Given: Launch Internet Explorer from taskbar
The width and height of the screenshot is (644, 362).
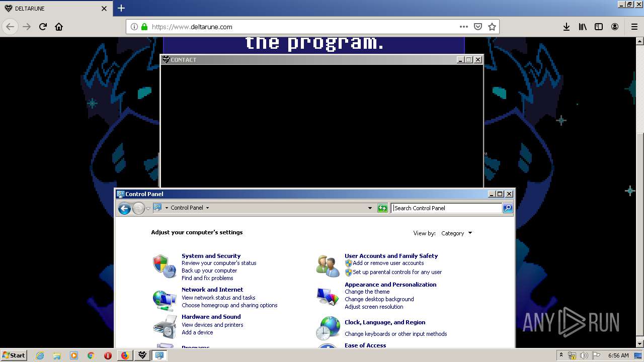Looking at the screenshot, I should (x=40, y=355).
